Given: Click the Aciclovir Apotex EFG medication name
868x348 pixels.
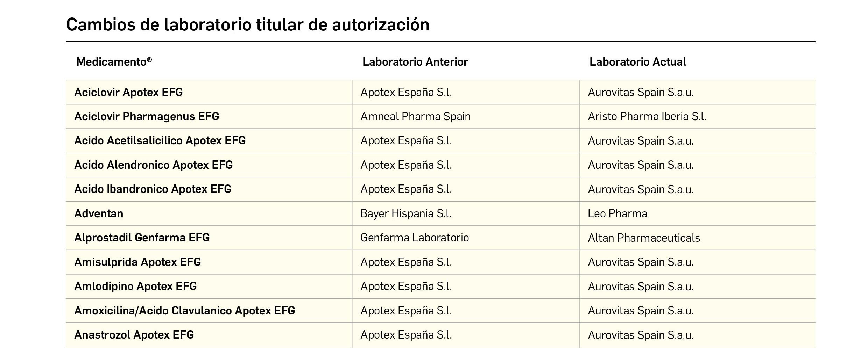Looking at the screenshot, I should pos(128,92).
